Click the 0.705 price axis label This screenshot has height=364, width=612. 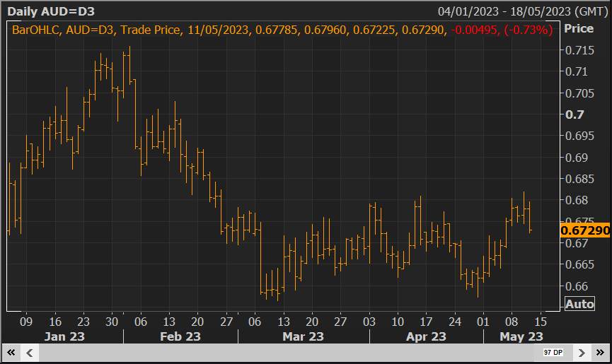579,93
